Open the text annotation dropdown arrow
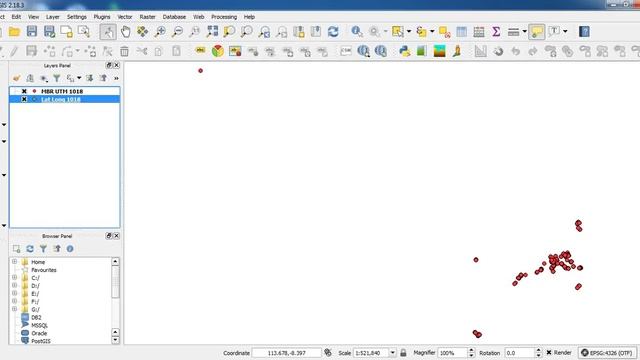This screenshot has width=640, height=360. 565,32
